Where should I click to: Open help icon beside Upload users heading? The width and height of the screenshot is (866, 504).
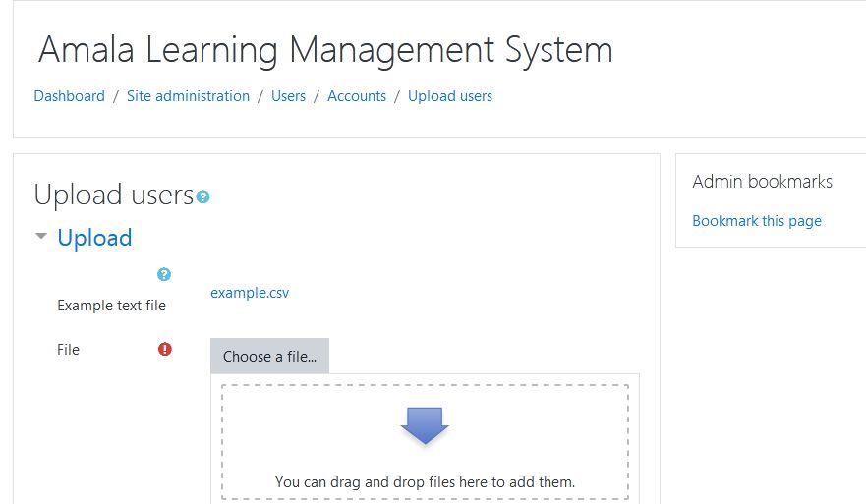(202, 197)
